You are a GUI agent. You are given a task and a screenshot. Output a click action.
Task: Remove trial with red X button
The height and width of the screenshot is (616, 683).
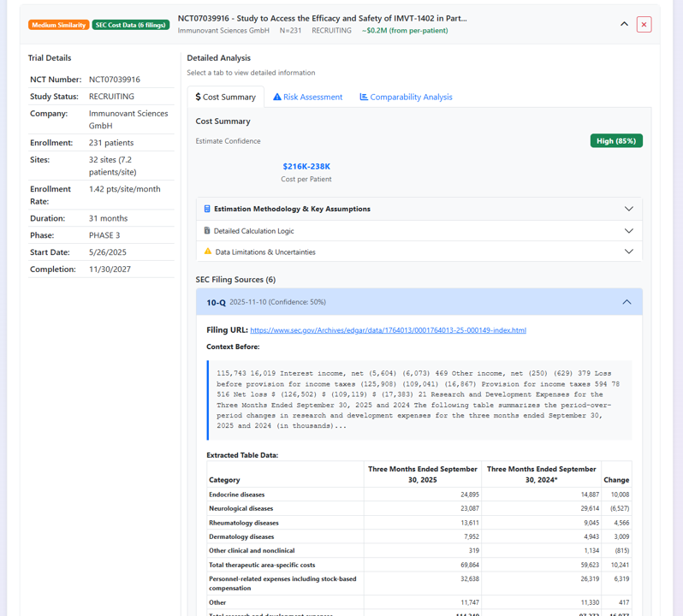(644, 24)
